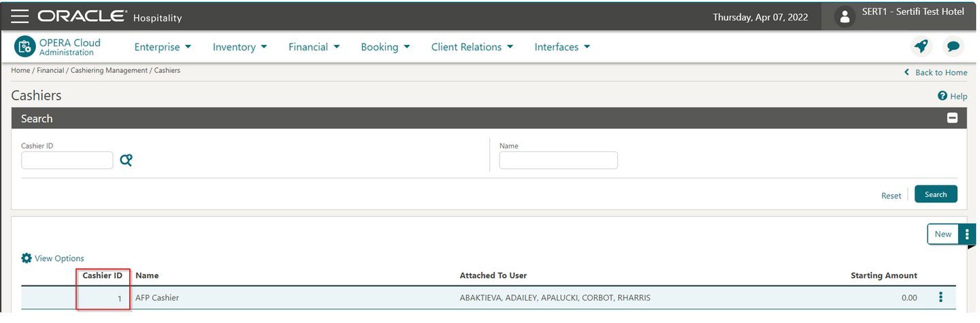Click Financial in the breadcrumb
980x323 pixels.
point(50,70)
